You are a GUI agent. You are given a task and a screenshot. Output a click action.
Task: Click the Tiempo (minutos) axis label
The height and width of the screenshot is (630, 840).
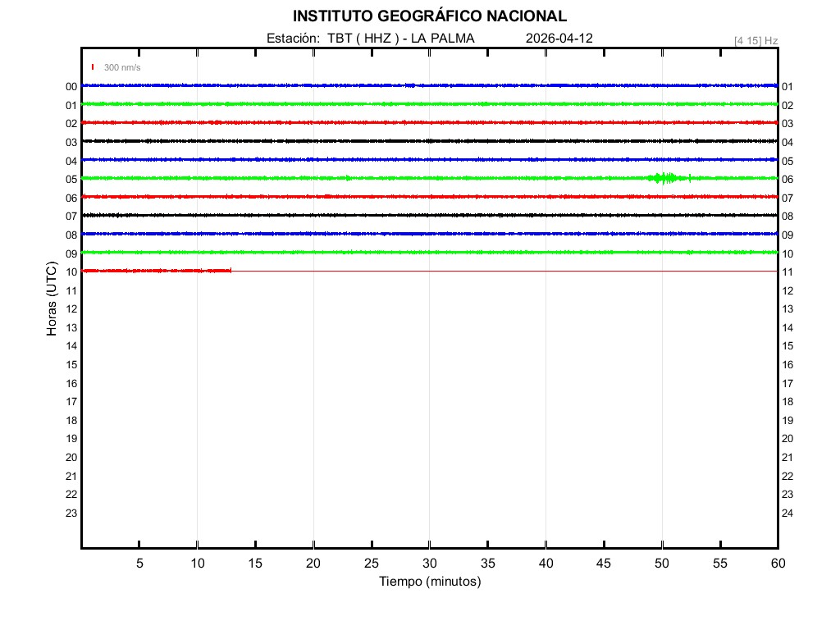[430, 582]
